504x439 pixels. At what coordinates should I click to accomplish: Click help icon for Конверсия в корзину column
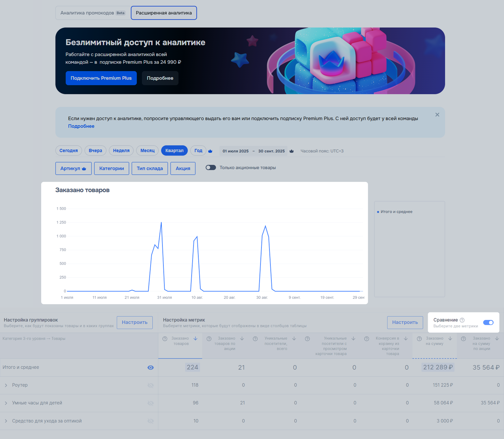tap(367, 339)
